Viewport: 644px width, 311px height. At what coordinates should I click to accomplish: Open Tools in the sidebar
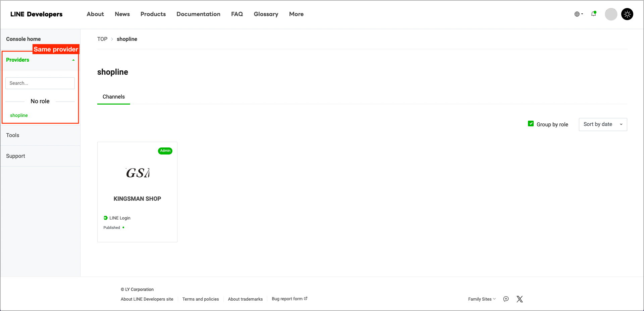click(x=40, y=135)
